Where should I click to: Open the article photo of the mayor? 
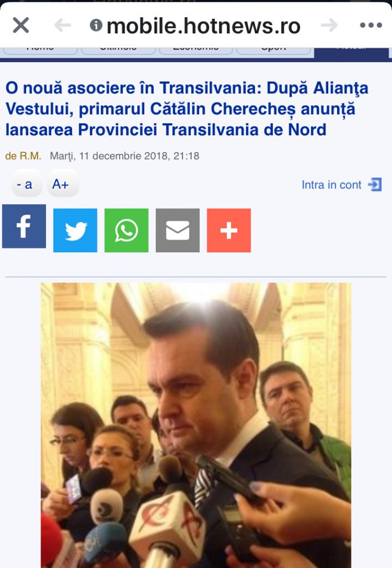(x=196, y=425)
